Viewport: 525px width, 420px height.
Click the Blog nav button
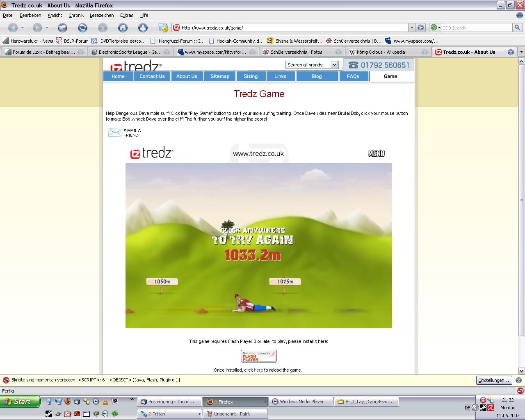(x=317, y=76)
